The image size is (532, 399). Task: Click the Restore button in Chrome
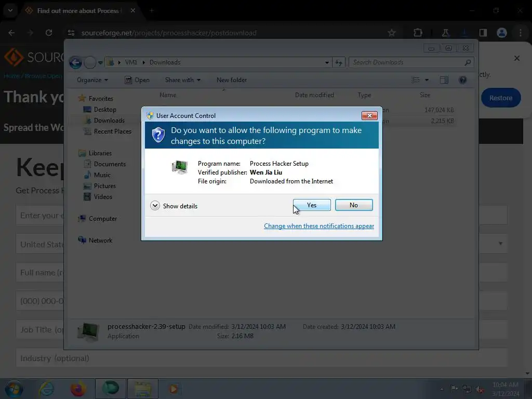coord(501,98)
